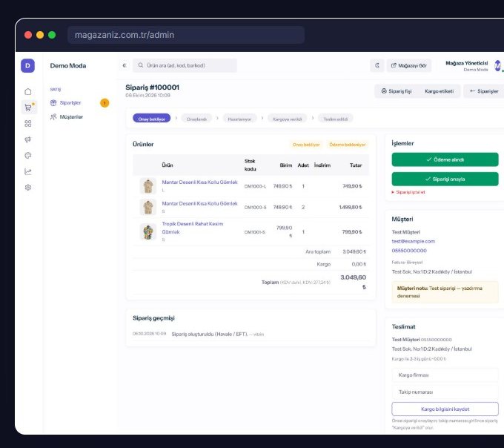504x448 pixels.
Task: Click the Kargo etiketi button
Action: pos(439,91)
